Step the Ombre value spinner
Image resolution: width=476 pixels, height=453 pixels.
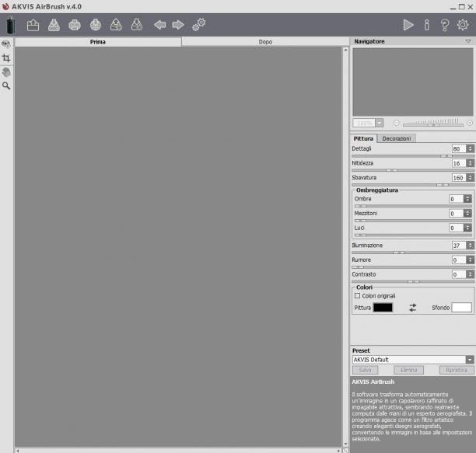tap(467, 199)
